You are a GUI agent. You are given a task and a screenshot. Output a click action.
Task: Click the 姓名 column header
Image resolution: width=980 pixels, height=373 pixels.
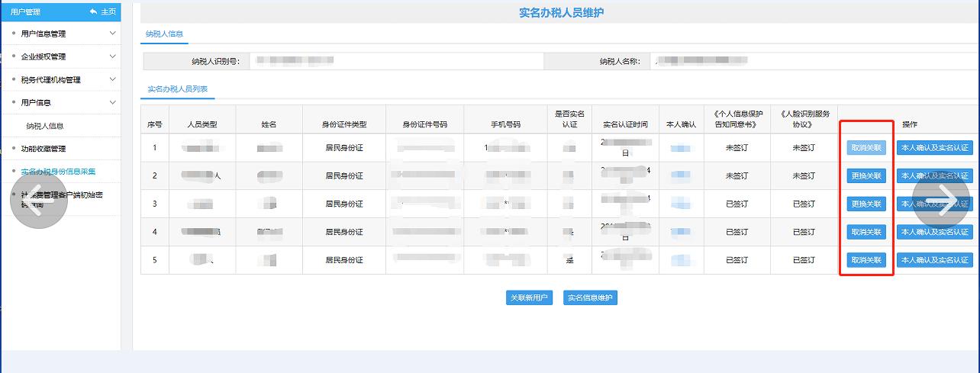pos(269,124)
